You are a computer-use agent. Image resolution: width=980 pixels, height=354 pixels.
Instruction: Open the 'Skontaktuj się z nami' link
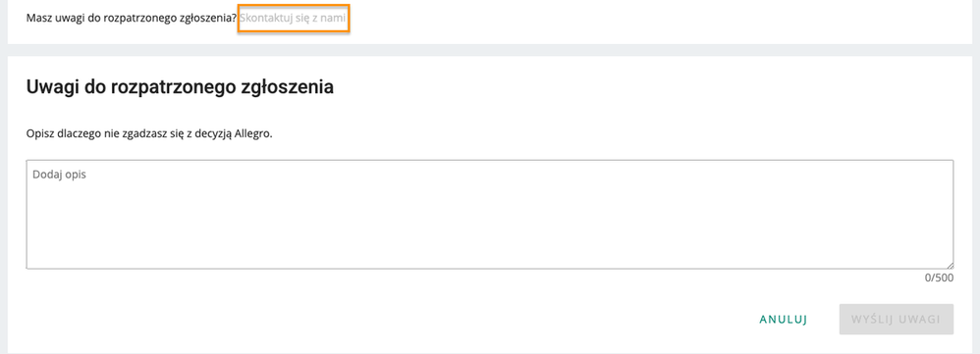point(293,19)
